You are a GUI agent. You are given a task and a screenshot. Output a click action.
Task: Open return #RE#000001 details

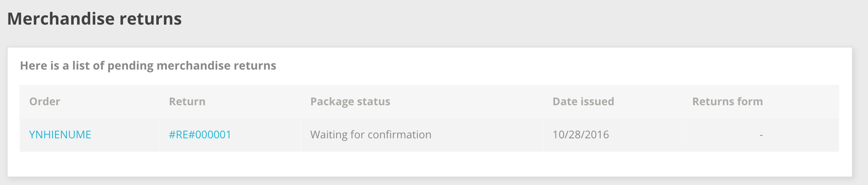click(200, 135)
